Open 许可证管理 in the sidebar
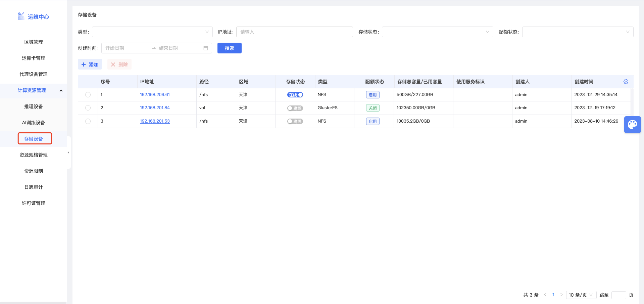This screenshot has height=304, width=644. pyautogui.click(x=34, y=203)
